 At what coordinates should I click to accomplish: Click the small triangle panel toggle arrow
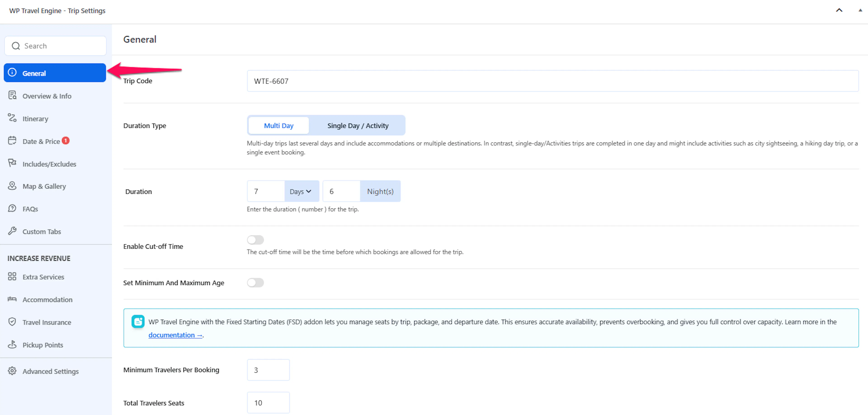tap(860, 10)
